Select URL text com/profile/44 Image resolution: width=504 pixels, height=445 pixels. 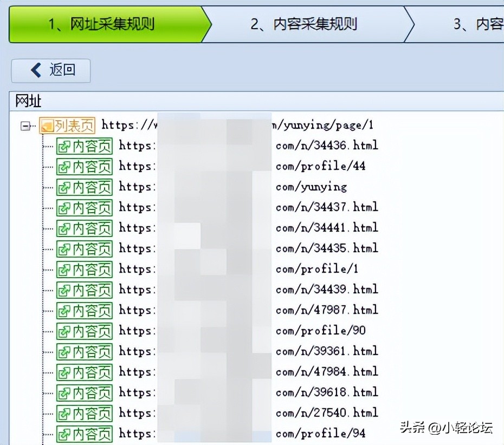[x=320, y=166]
